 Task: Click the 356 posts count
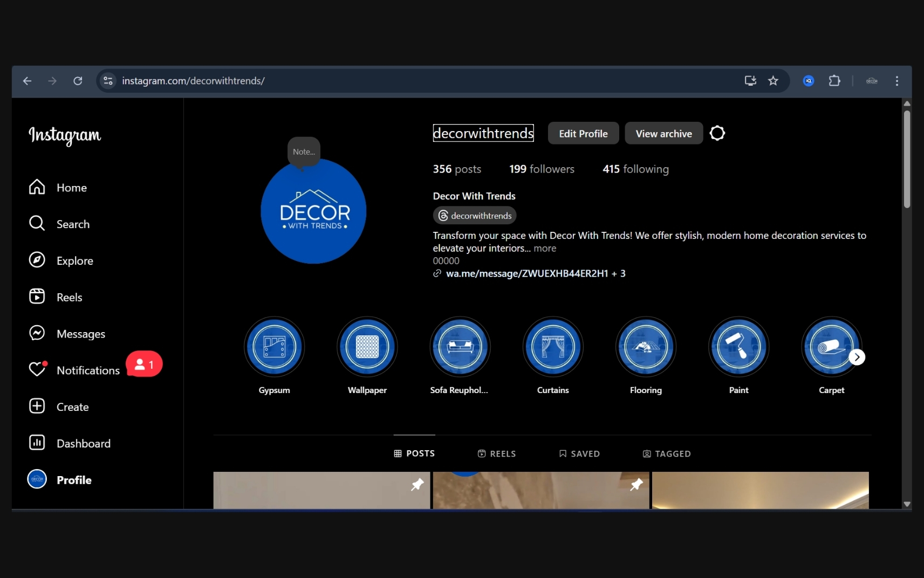click(x=457, y=169)
